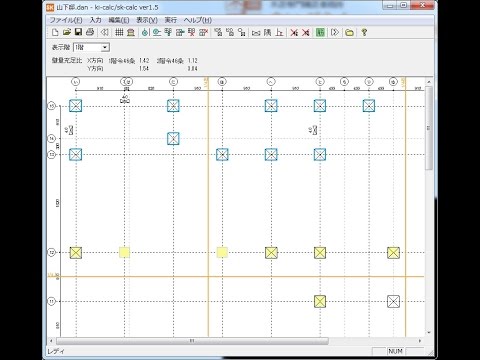Click the Y方向 label

click(95, 69)
